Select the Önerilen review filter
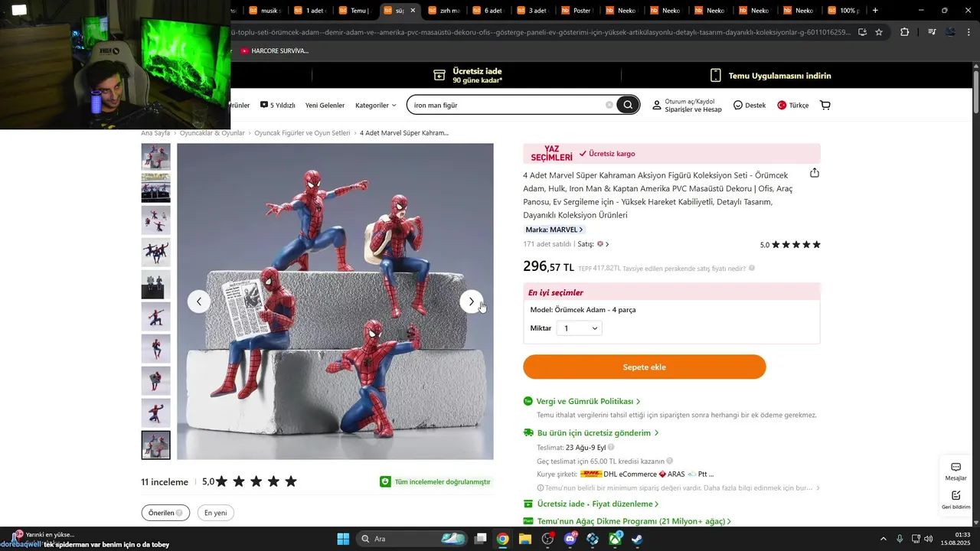Viewport: 980px width, 551px height. click(165, 513)
